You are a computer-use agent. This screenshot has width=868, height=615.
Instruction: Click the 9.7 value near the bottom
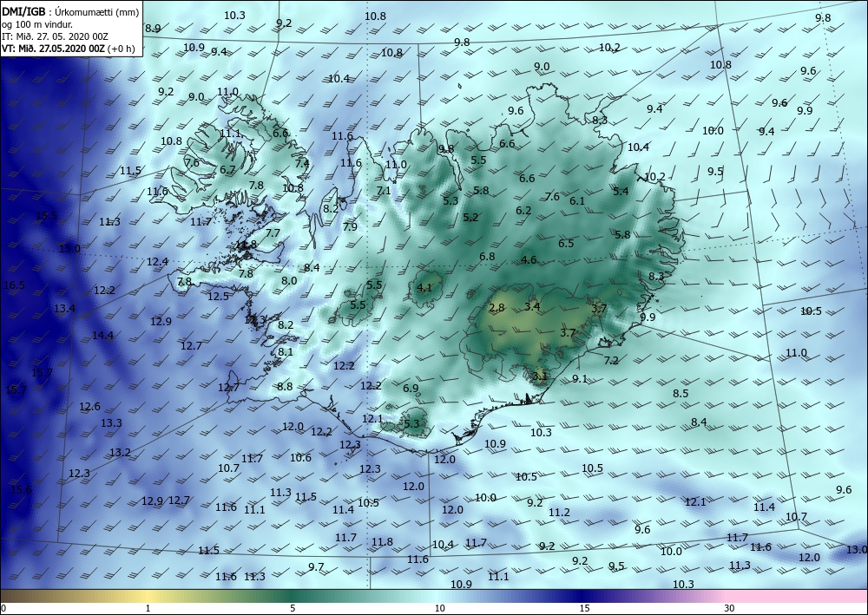click(x=316, y=567)
